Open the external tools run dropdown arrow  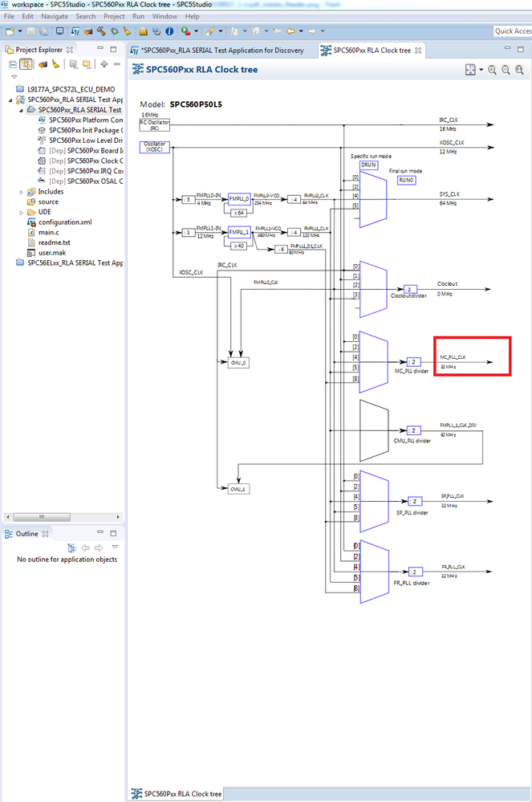pyautogui.click(x=196, y=31)
